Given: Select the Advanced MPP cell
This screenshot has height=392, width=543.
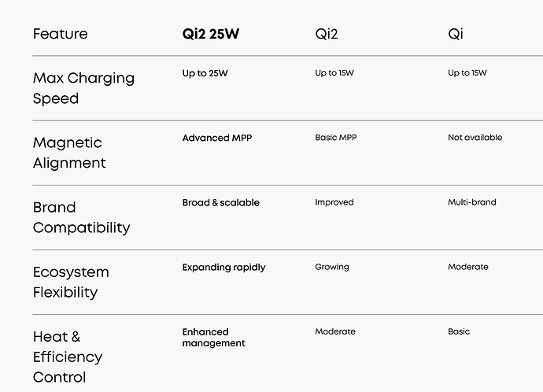Looking at the screenshot, I should click(x=217, y=138).
